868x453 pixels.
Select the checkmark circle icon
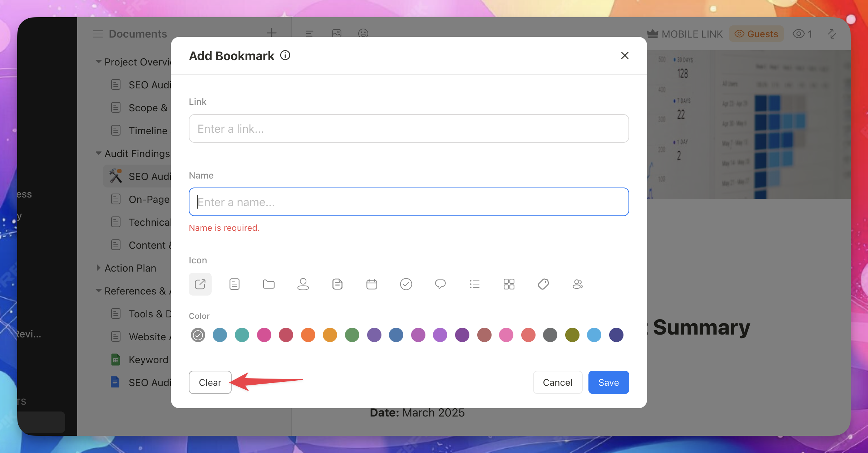point(406,284)
